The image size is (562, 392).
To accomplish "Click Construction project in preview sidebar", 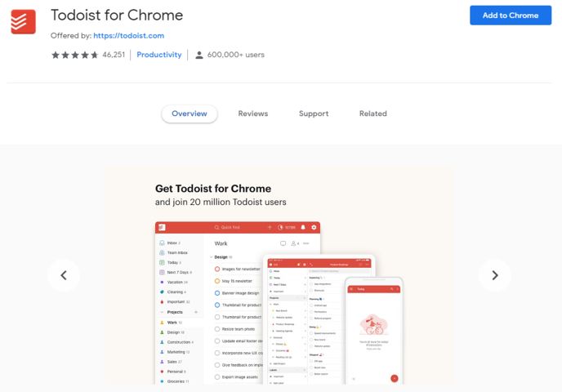I will (176, 342).
